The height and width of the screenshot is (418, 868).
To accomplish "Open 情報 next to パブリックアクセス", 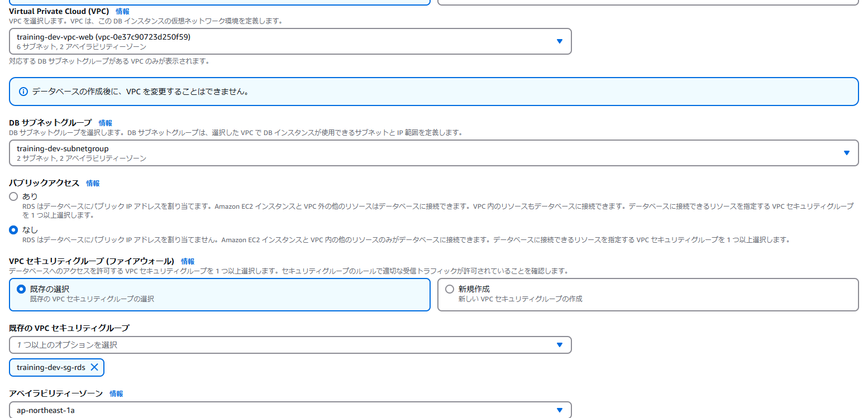I will tap(93, 182).
